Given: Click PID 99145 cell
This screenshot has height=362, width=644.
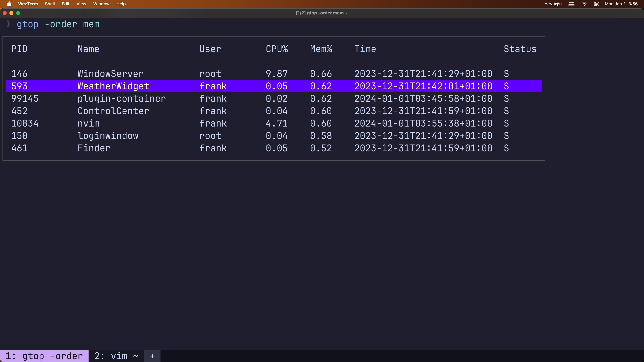Looking at the screenshot, I should [x=25, y=98].
